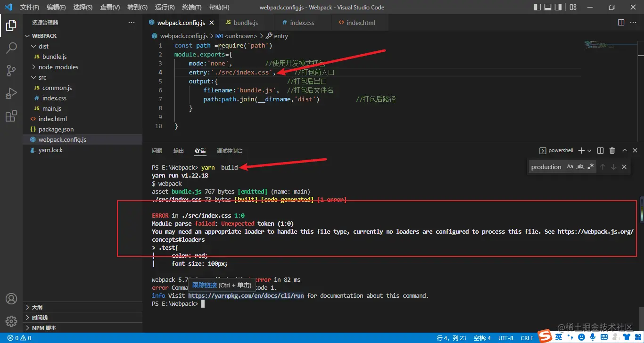Open the new terminal launch profile dropdown
Image resolution: width=644 pixels, height=343 pixels.
pos(590,151)
